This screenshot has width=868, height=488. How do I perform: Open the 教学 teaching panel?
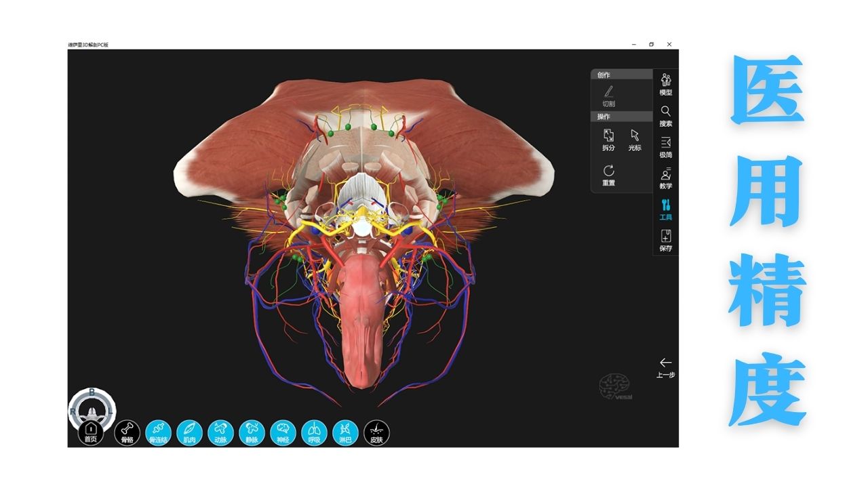coord(665,177)
